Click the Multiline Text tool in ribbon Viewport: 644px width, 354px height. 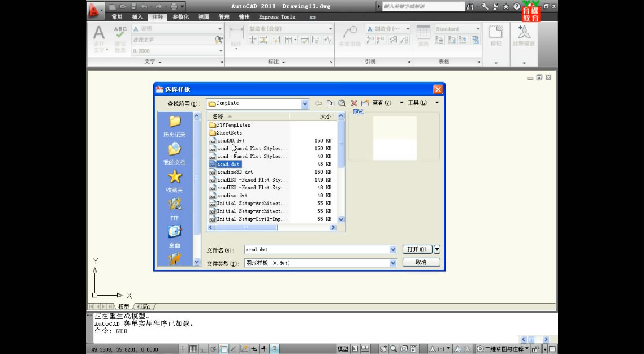(x=98, y=38)
